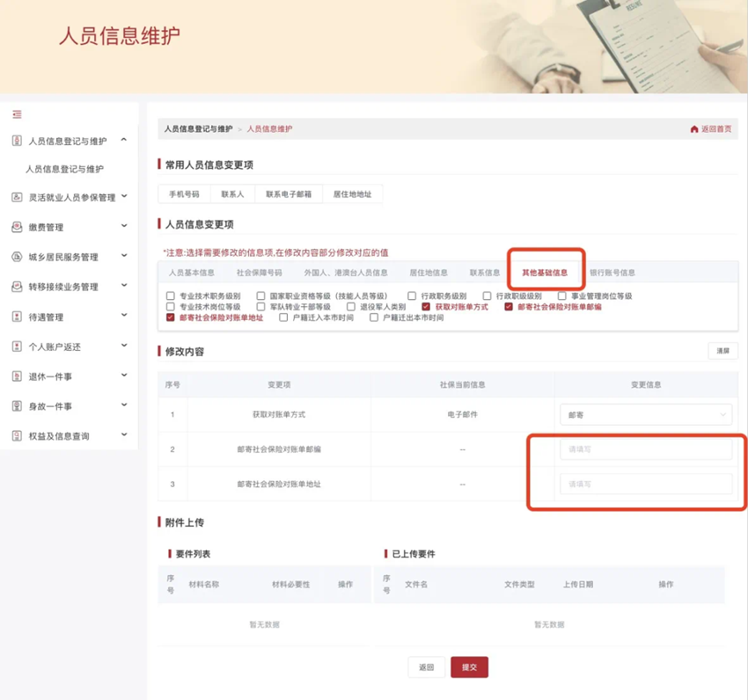Click the 身故一件事 sidebar icon
Screen dimensions: 748x700
pyautogui.click(x=17, y=406)
